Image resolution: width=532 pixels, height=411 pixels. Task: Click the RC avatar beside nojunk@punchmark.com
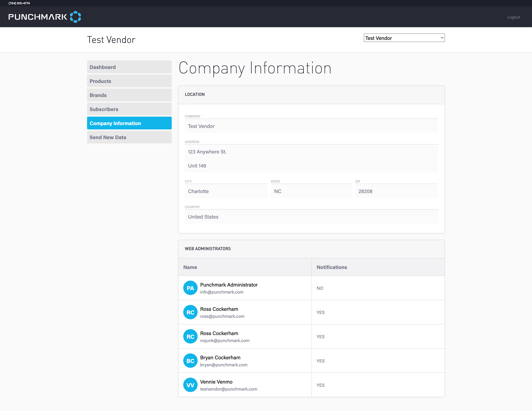coord(190,336)
